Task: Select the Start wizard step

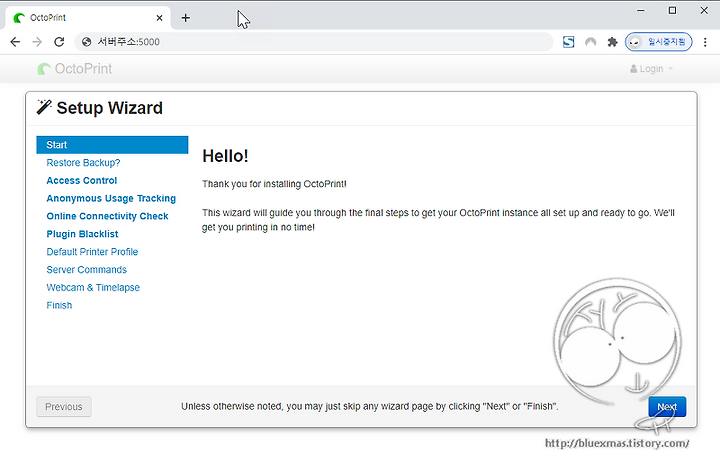Action: click(x=112, y=145)
